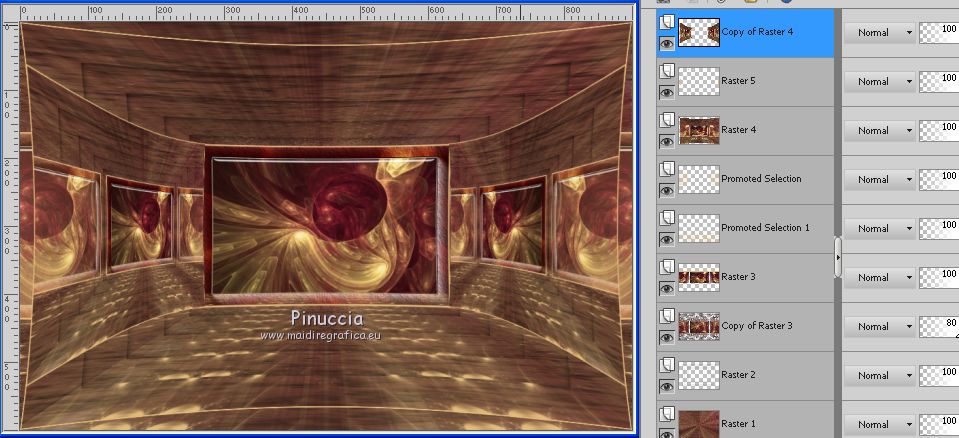Click the opacity slider for Raster 4
The image size is (959, 438).
[939, 130]
